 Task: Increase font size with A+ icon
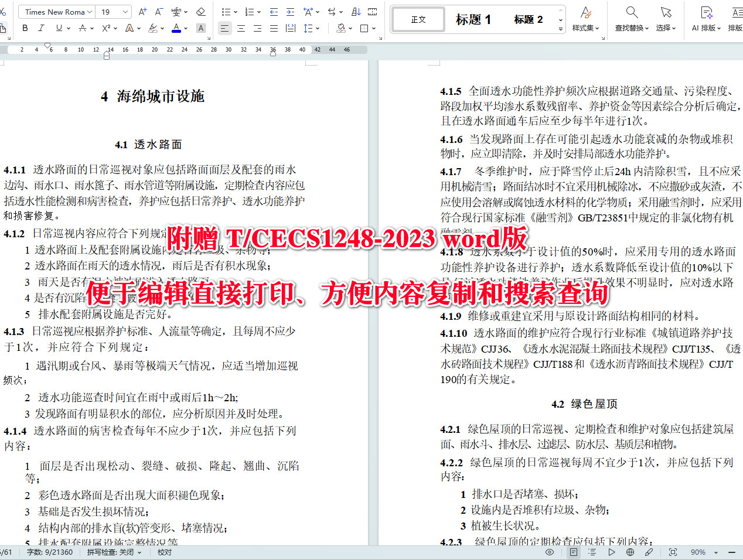pos(143,12)
